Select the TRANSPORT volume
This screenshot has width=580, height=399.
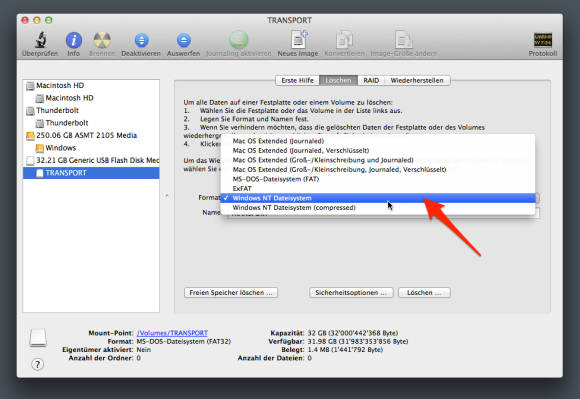point(91,173)
